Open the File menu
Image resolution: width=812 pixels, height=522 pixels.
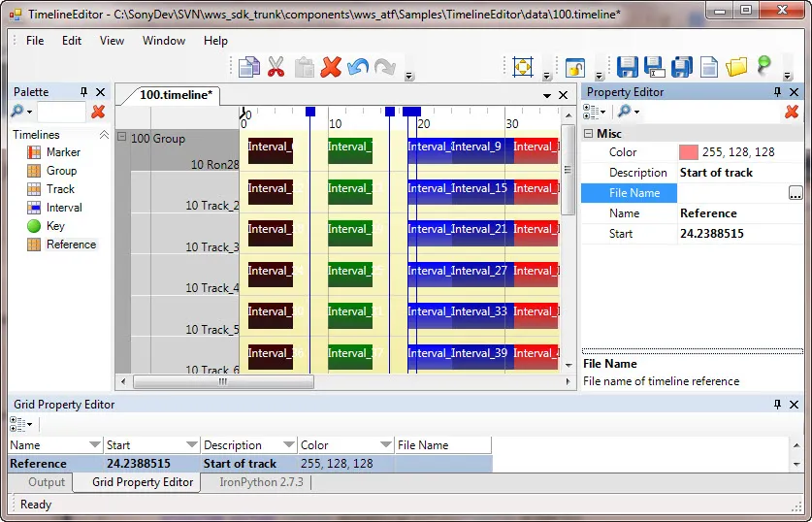[35, 41]
